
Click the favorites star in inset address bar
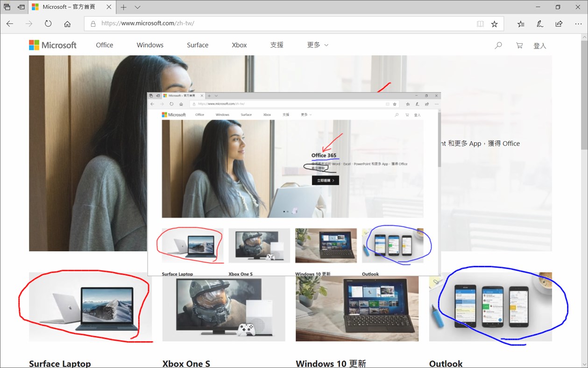point(395,104)
